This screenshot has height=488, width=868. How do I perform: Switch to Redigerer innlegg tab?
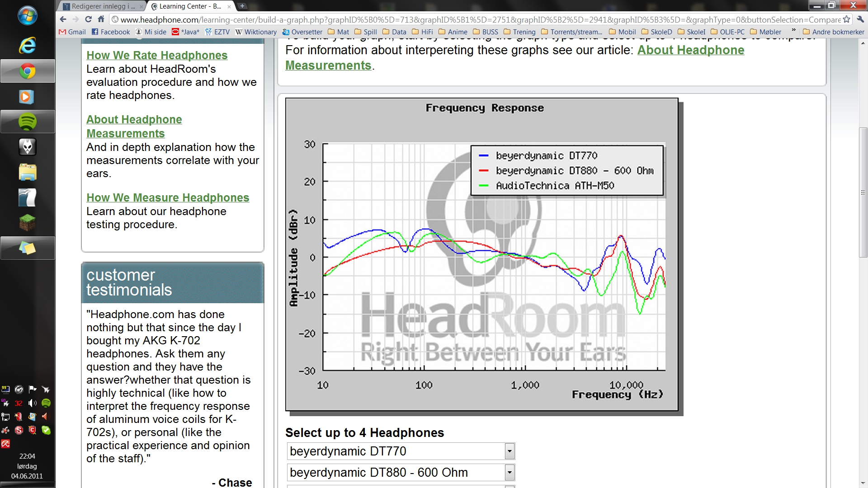[x=102, y=6]
